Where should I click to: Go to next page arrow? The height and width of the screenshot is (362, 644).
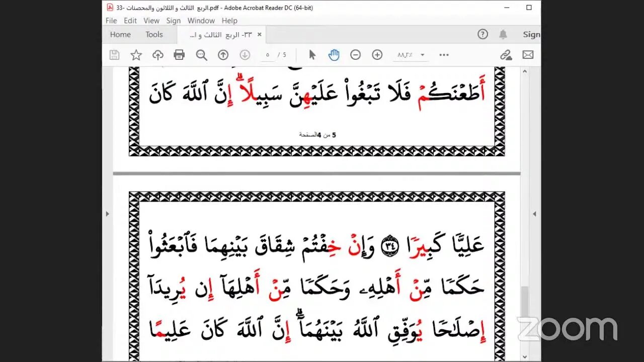(245, 55)
